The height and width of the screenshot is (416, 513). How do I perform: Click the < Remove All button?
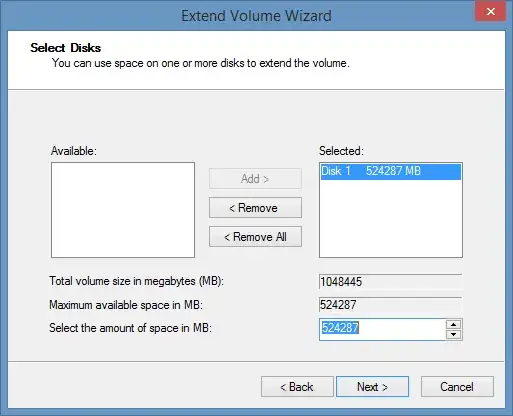(255, 237)
